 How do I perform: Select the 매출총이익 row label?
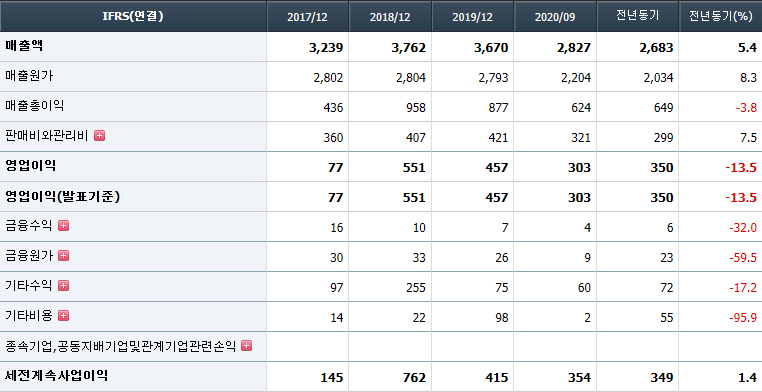coord(35,105)
